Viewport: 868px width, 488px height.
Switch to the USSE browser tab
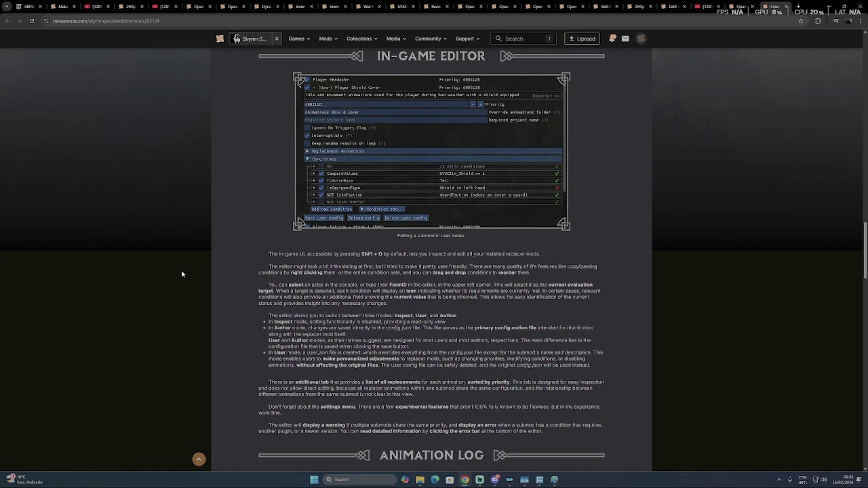tap(401, 7)
